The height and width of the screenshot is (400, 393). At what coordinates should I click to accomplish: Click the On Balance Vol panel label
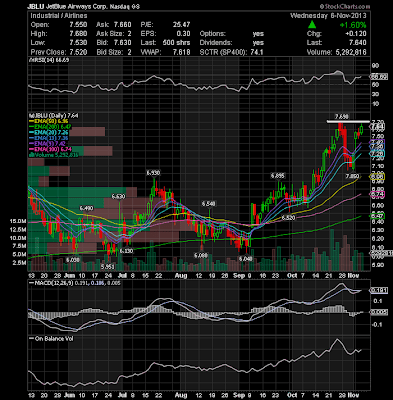(51, 339)
